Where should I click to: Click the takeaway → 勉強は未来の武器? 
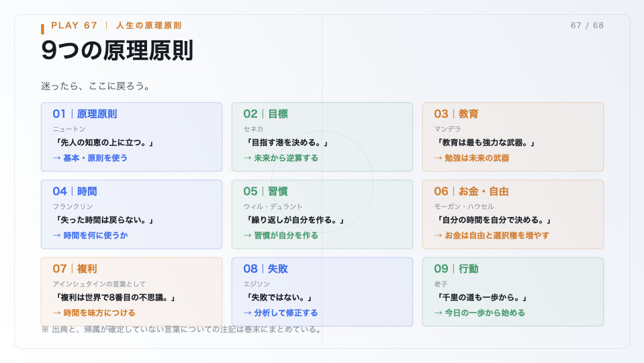(471, 158)
